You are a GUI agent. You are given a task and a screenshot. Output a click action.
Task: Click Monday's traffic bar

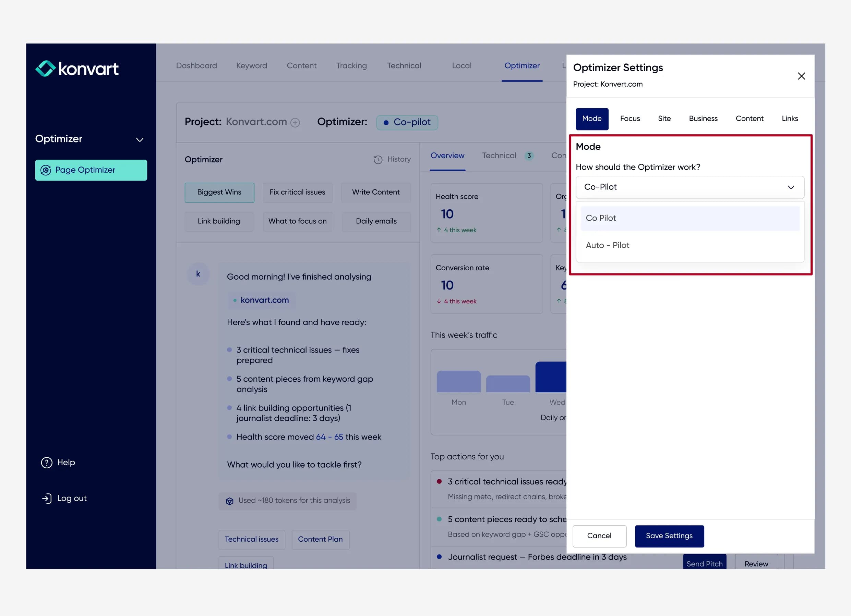coord(458,382)
